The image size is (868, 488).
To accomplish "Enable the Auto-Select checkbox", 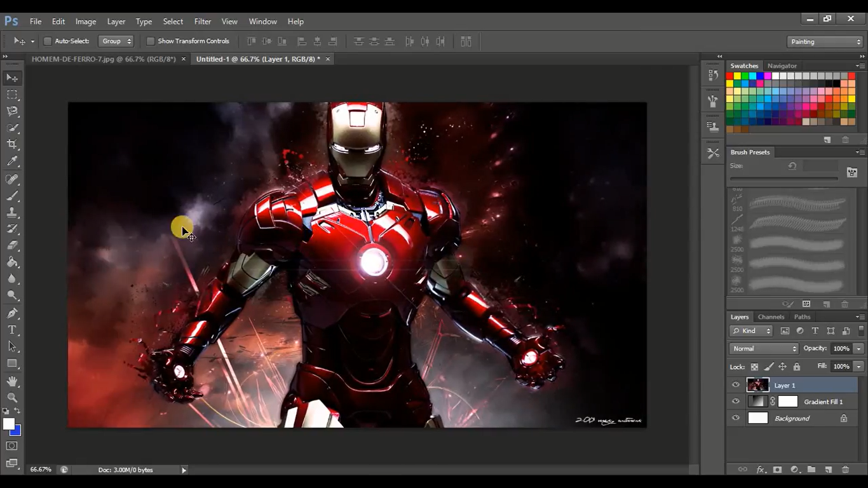I will (x=48, y=41).
